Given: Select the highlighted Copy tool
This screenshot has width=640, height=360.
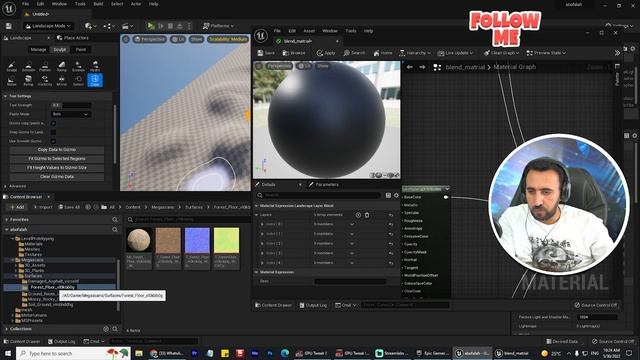Looking at the screenshot, I should 95,80.
